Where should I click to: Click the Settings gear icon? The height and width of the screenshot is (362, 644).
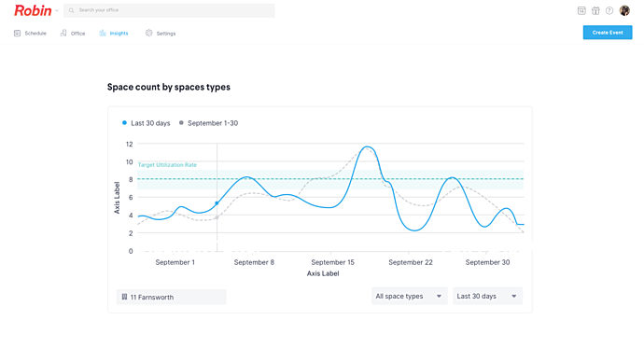[148, 34]
